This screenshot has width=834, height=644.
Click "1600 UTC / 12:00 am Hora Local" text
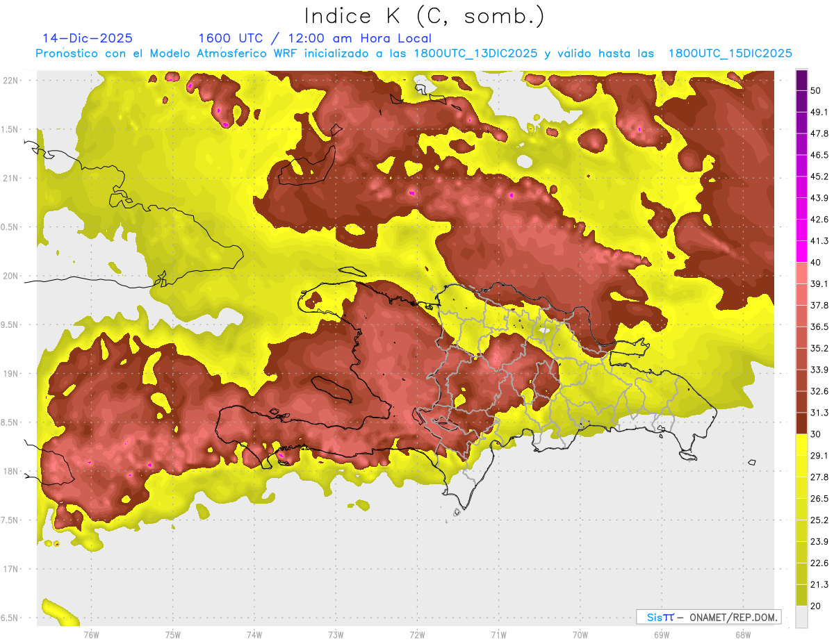315,38
